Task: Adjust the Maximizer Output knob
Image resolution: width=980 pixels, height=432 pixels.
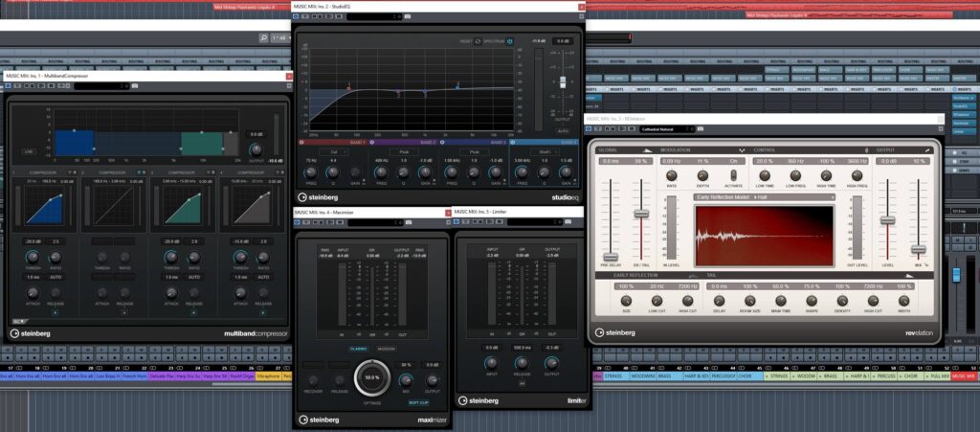Action: (x=432, y=379)
